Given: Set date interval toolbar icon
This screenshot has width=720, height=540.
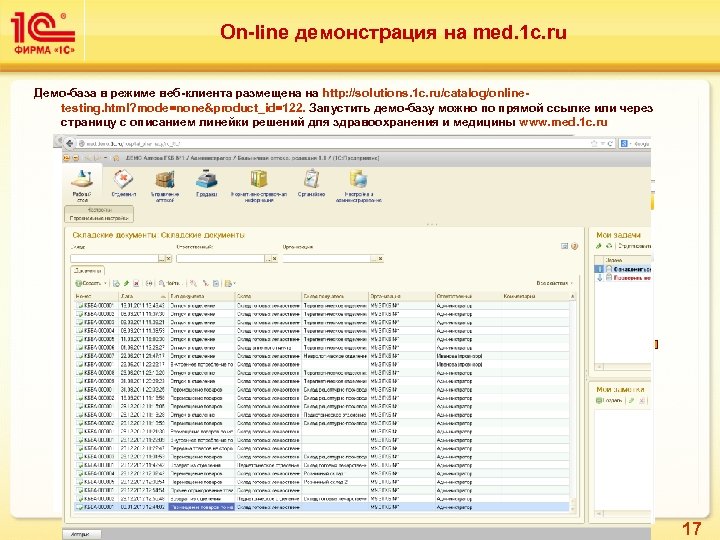Looking at the screenshot, I should [x=149, y=283].
